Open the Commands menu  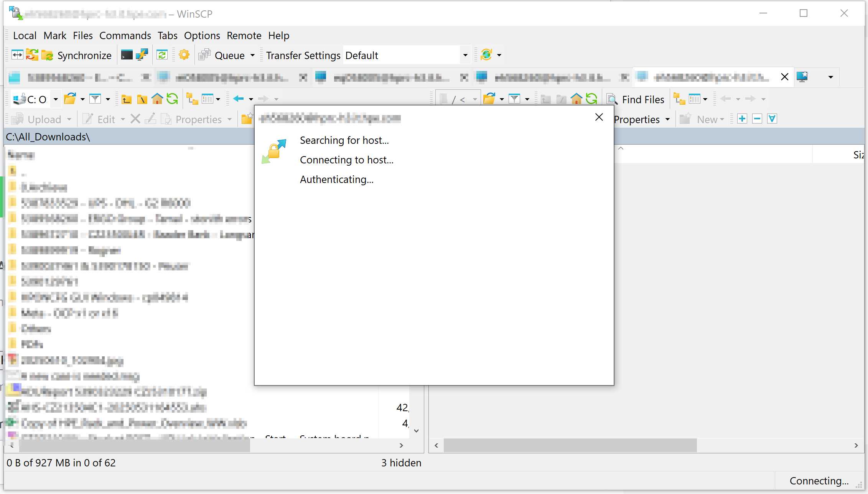point(125,36)
